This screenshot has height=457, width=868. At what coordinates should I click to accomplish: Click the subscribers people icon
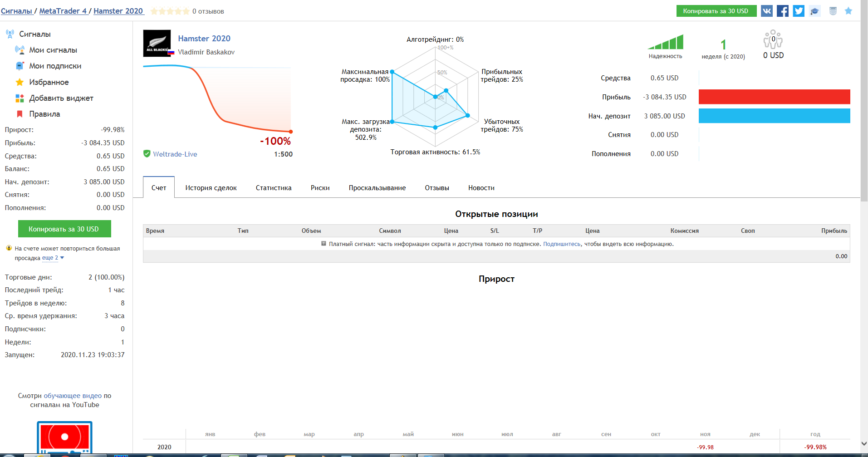click(x=773, y=39)
